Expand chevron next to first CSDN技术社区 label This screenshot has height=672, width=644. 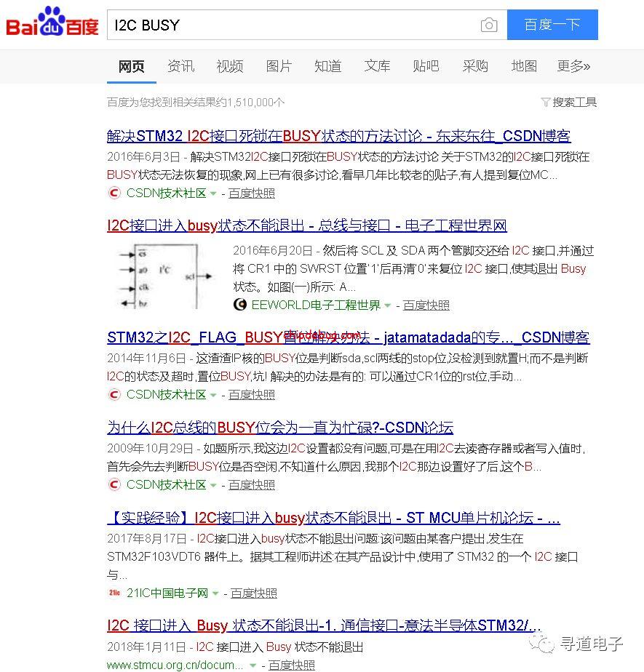pos(214,193)
